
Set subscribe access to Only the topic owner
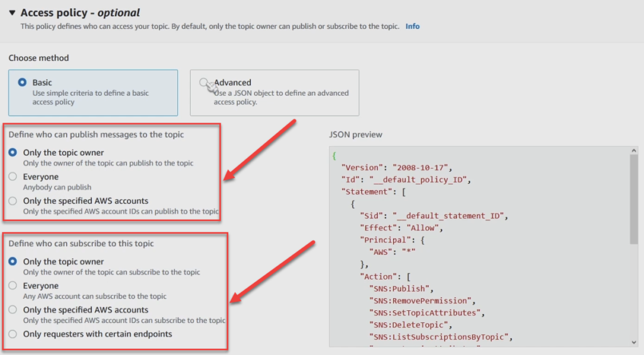[x=13, y=261]
